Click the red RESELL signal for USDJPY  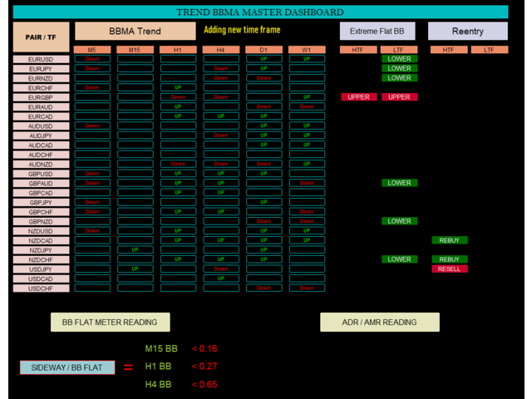pyautogui.click(x=449, y=269)
